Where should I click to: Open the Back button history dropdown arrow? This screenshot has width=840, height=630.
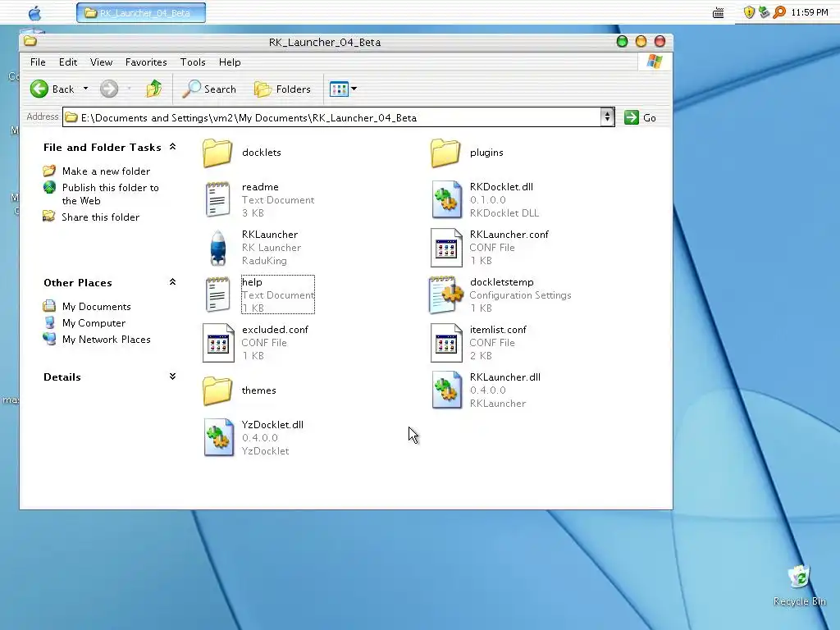click(x=85, y=89)
